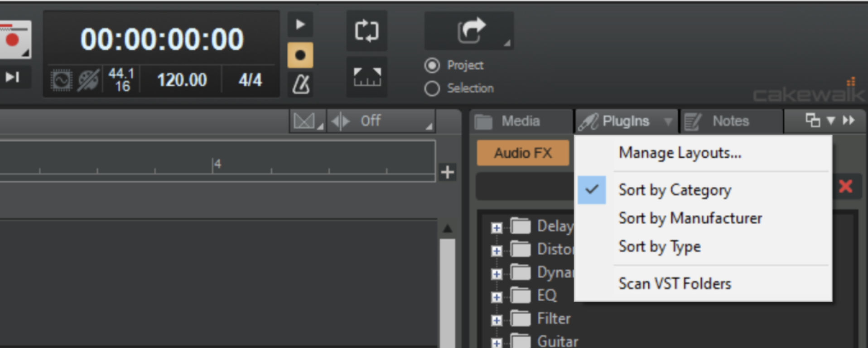This screenshot has width=868, height=348.
Task: Select the Selection radio button
Action: pos(432,88)
